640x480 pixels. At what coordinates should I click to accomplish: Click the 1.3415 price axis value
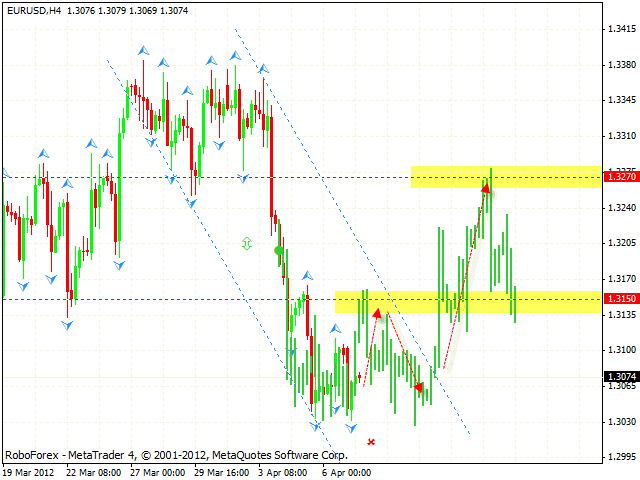pos(622,29)
